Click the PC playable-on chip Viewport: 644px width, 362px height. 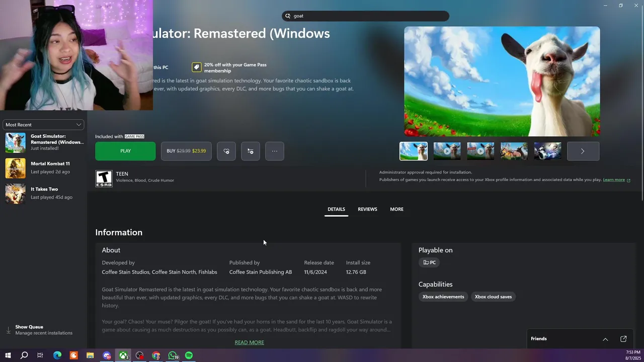(429, 262)
